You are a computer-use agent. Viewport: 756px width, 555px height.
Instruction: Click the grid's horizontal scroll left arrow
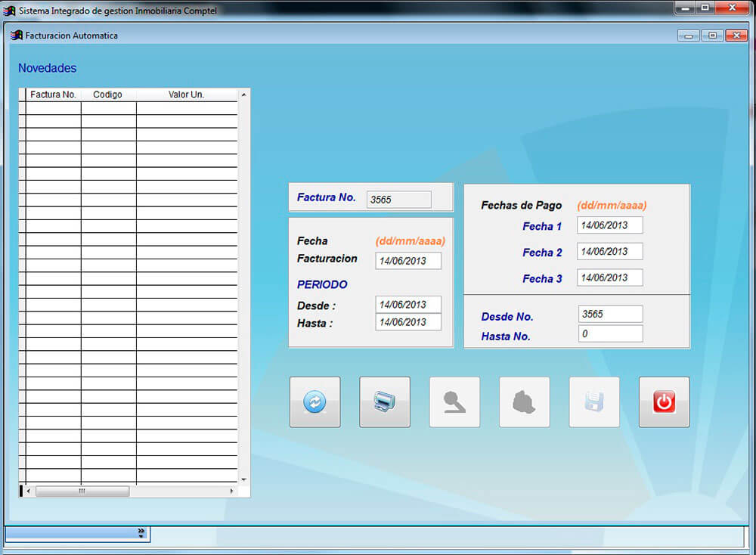pyautogui.click(x=29, y=491)
